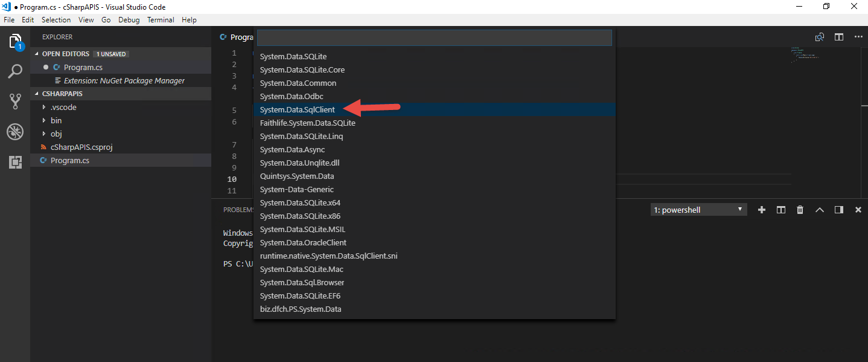Open the Extensions view in the activity bar
The width and height of the screenshot is (868, 362).
(15, 162)
